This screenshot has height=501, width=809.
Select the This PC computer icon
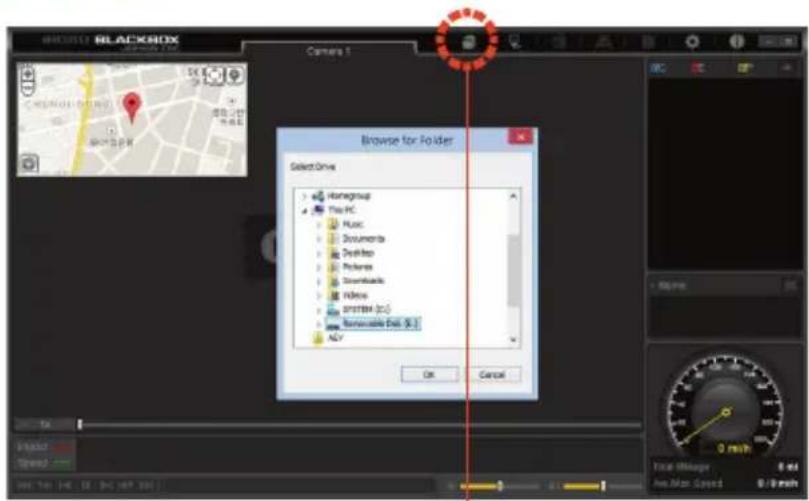[x=318, y=209]
